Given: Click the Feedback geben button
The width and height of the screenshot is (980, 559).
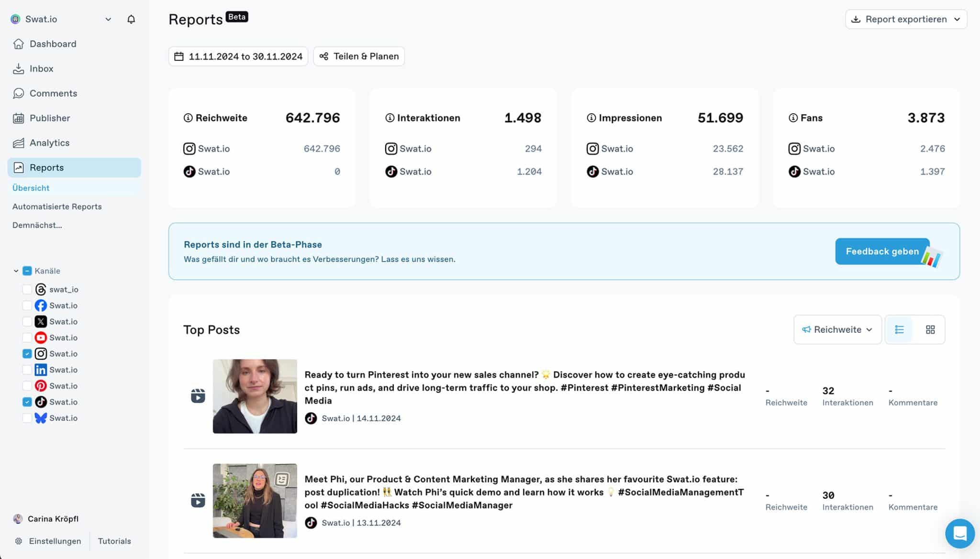Looking at the screenshot, I should coord(882,251).
